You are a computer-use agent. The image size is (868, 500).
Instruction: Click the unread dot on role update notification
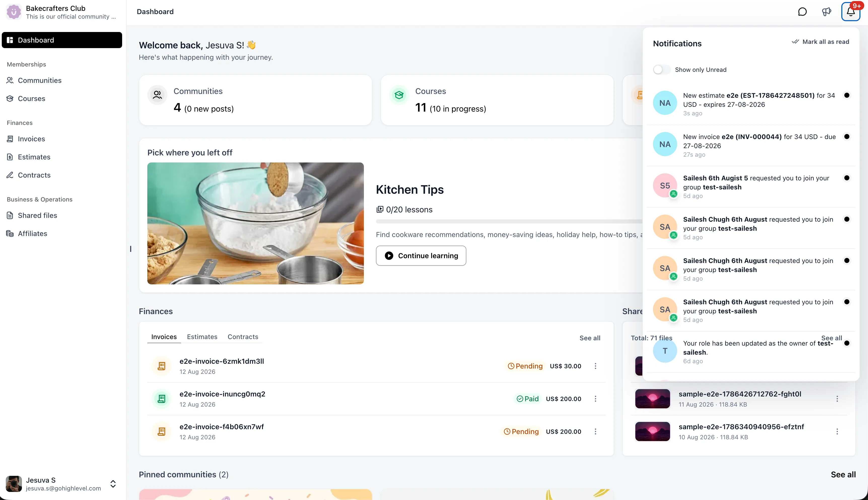[x=847, y=343]
